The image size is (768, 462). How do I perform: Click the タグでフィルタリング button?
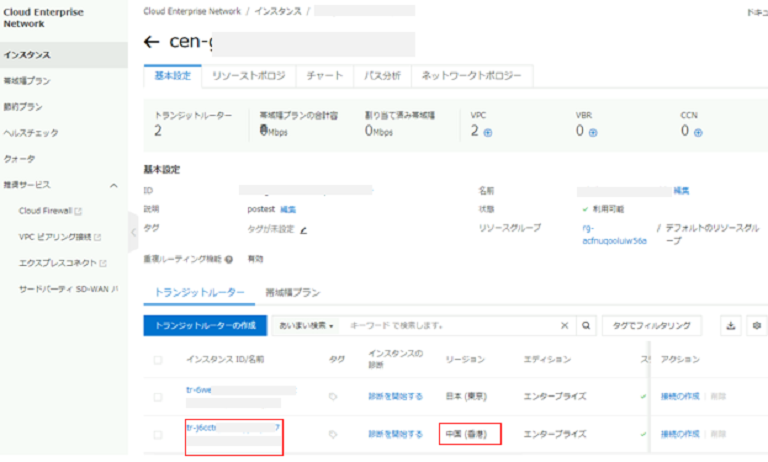tap(651, 326)
